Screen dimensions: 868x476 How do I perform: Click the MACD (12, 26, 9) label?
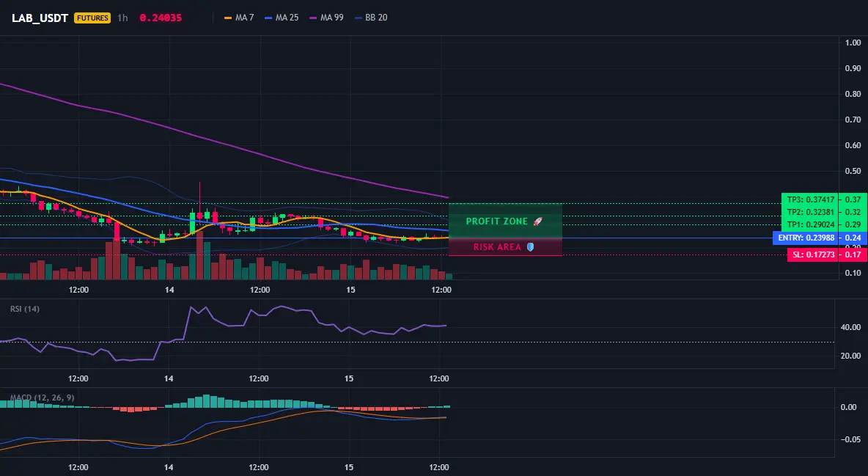click(42, 398)
